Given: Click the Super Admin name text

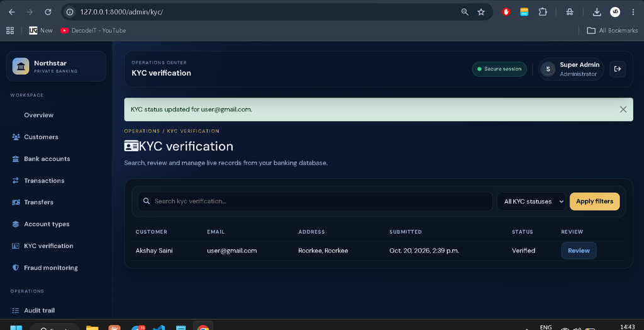Looking at the screenshot, I should [579, 65].
